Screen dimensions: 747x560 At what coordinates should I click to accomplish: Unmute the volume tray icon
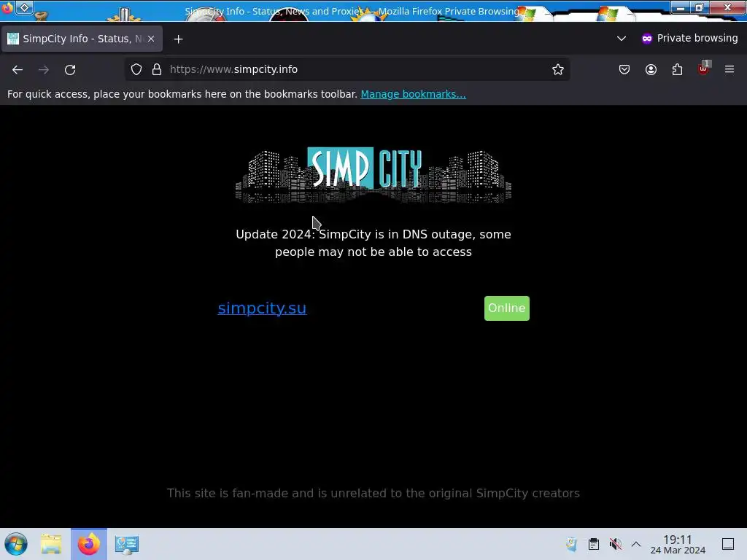pyautogui.click(x=615, y=544)
